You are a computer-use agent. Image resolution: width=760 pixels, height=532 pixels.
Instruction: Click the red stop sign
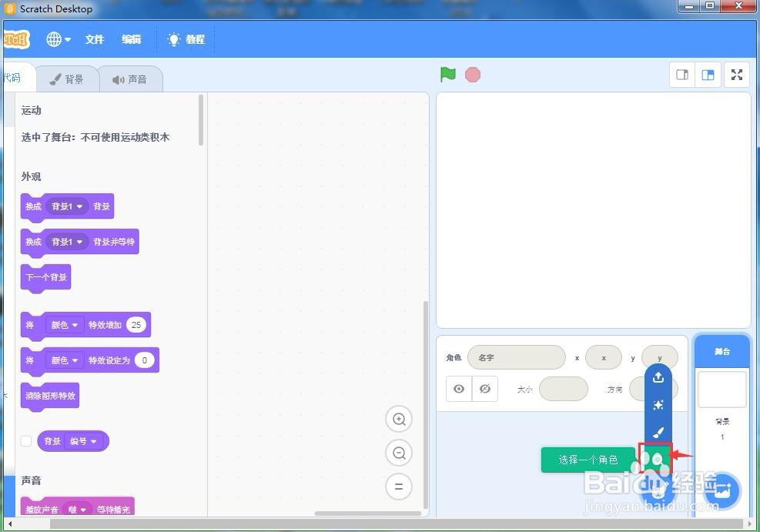(472, 74)
